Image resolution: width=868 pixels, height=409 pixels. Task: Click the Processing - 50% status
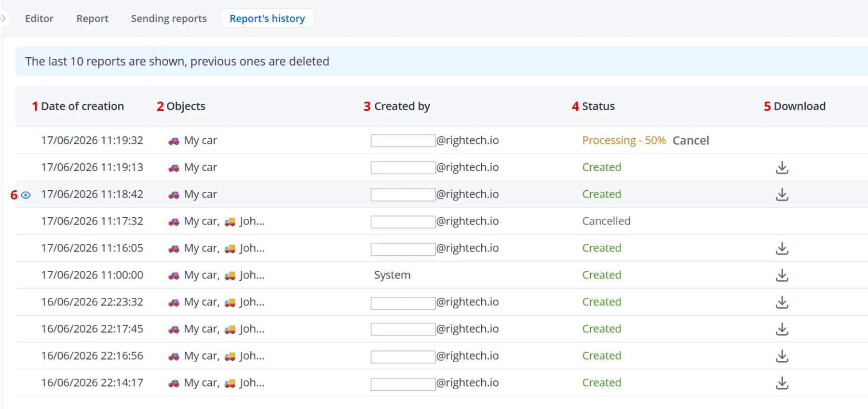point(624,141)
